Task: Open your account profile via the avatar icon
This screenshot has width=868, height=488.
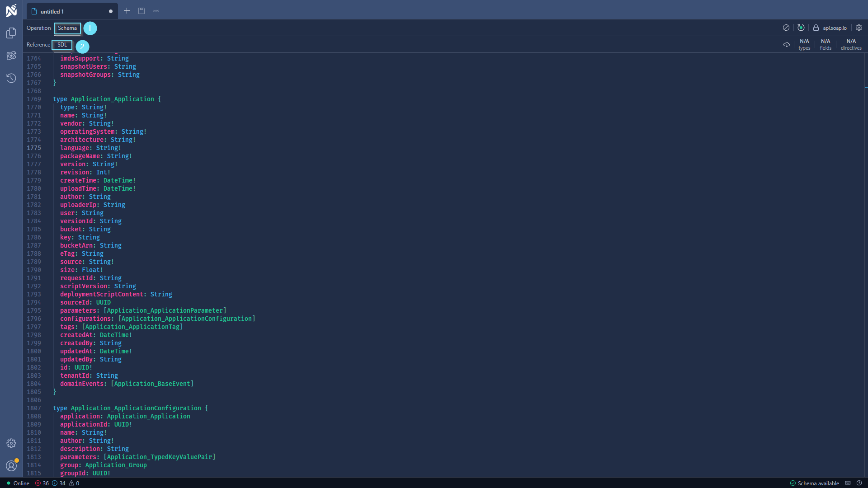Action: [11, 466]
